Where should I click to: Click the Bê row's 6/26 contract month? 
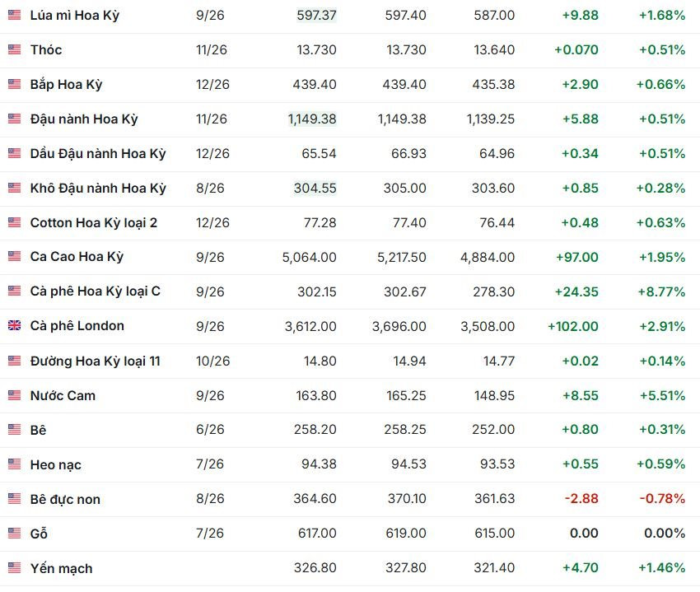pyautogui.click(x=210, y=430)
